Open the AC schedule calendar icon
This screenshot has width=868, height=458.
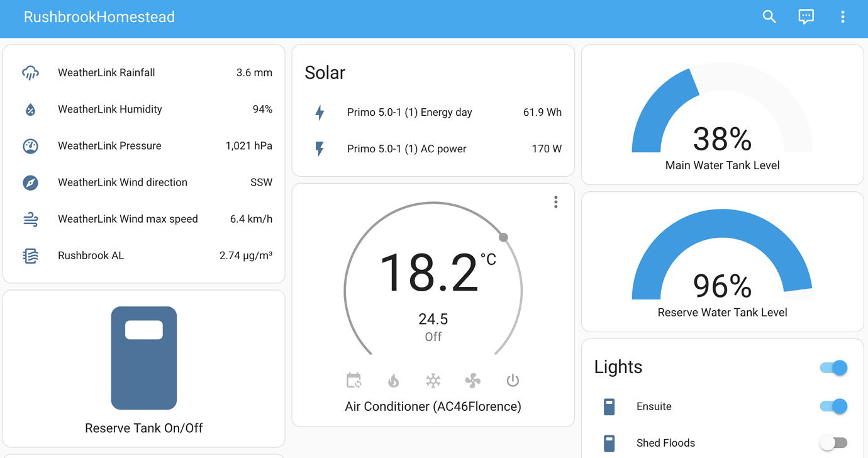coord(353,380)
